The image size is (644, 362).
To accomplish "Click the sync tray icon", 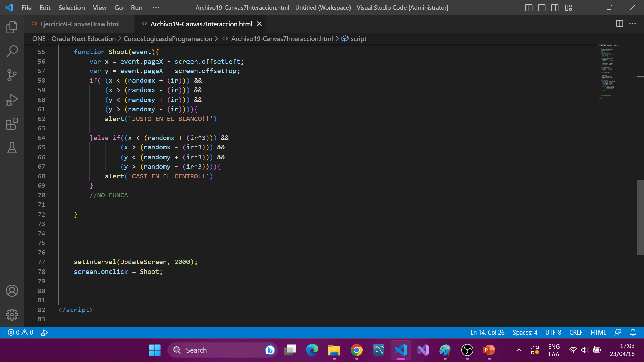I will point(535,350).
